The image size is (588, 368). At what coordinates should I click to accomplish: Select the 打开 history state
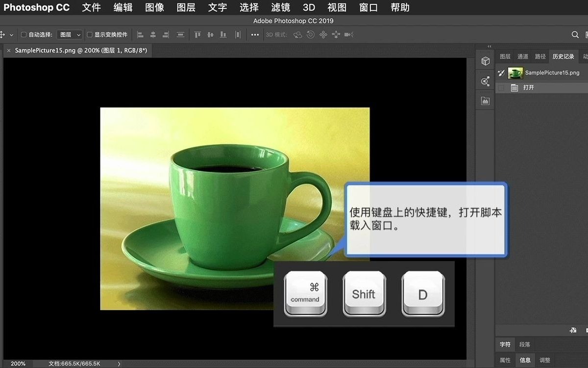[529, 87]
